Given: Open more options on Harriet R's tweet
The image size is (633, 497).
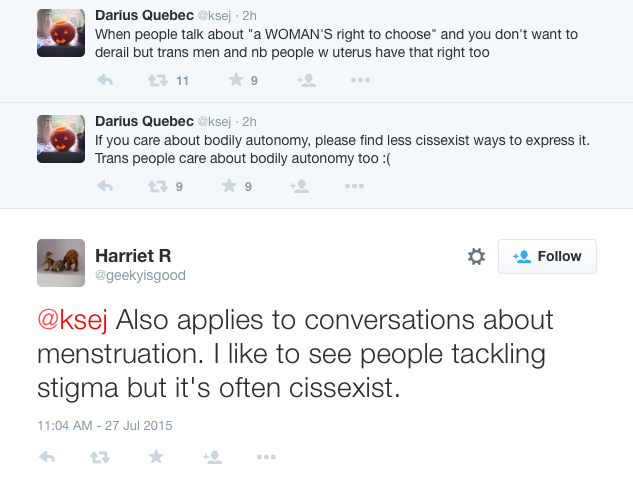Looking at the screenshot, I should pyautogui.click(x=265, y=456).
